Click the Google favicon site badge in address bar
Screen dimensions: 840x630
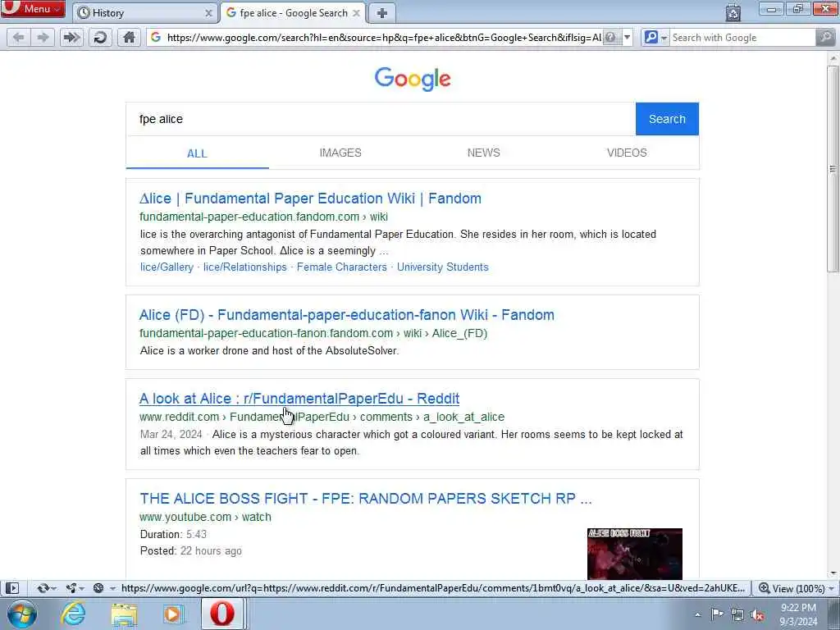(x=156, y=38)
